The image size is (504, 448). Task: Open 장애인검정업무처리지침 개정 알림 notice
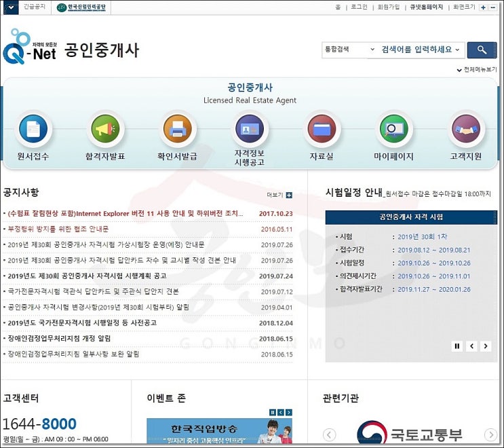coord(59,338)
